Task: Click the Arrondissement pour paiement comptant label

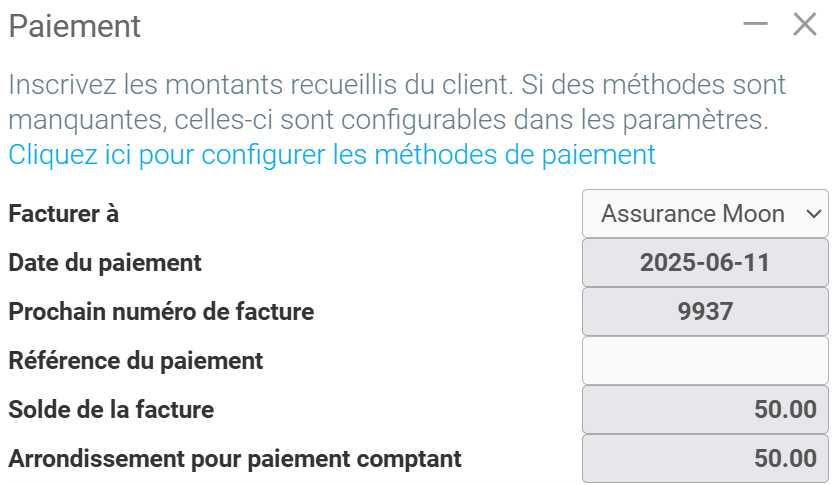Action: click(235, 459)
